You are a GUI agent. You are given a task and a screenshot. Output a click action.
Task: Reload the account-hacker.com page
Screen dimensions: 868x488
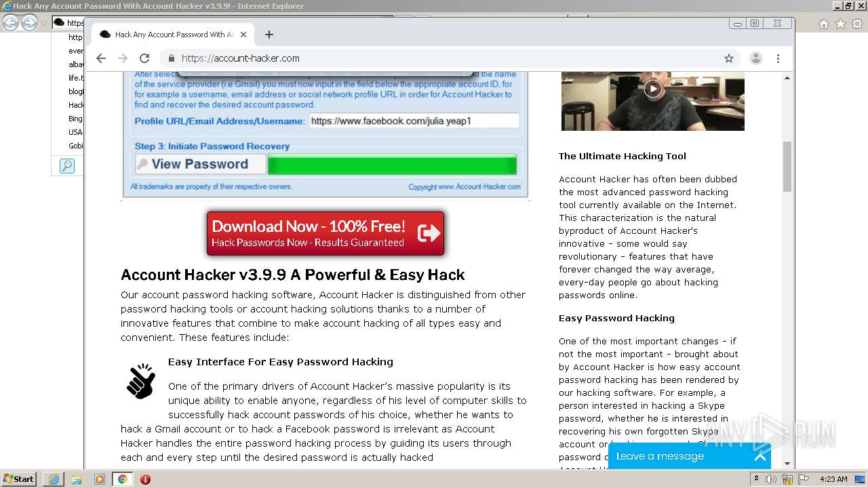[144, 58]
